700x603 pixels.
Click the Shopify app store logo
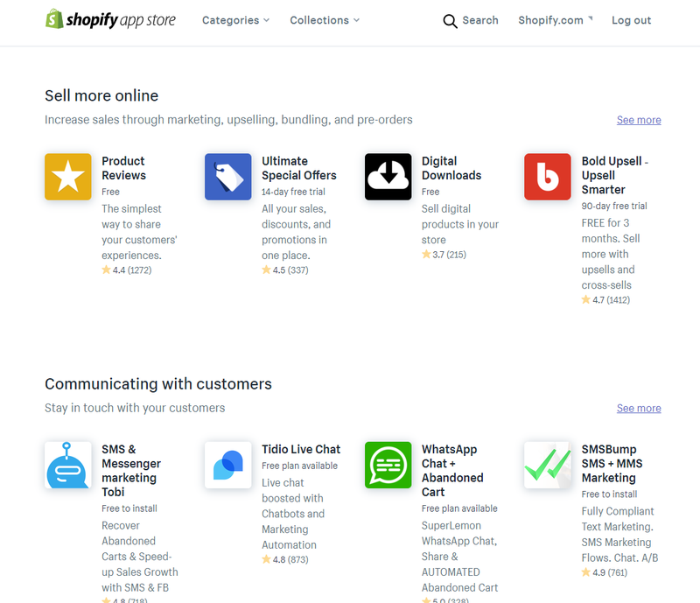(x=110, y=19)
